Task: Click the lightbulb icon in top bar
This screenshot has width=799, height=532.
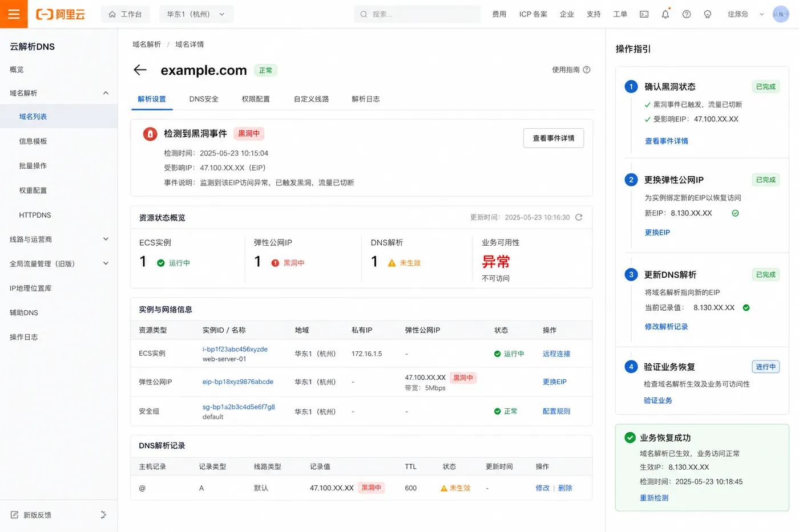Action: [x=708, y=14]
